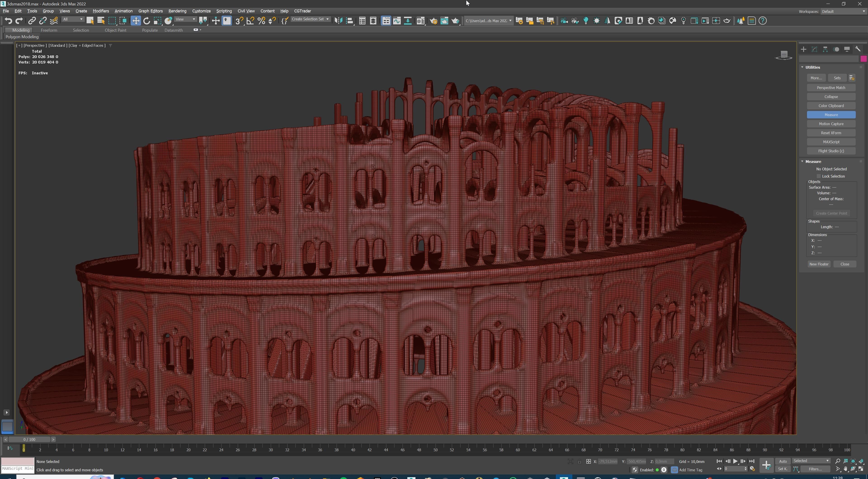
Task: Open the Graph Editors menu
Action: coord(150,11)
